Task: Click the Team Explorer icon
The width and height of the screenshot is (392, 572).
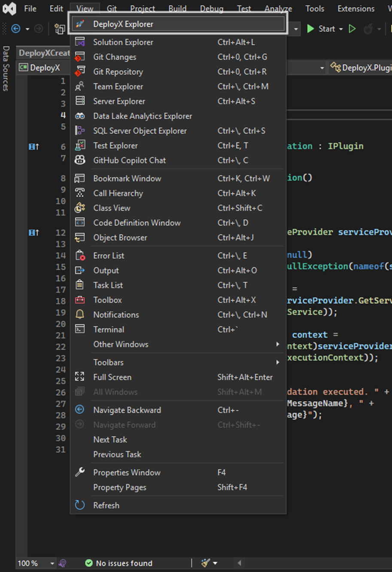Action: click(80, 86)
